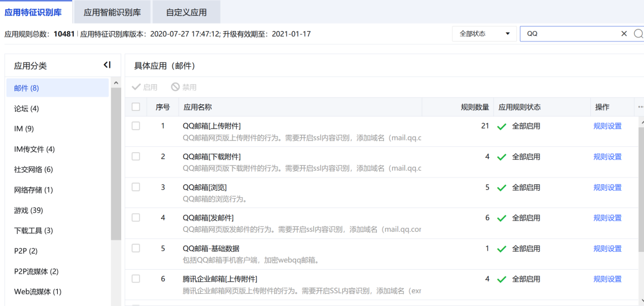The width and height of the screenshot is (644, 306).
Task: Open 规则设置 for QQ邮箱[发邮件]
Action: click(607, 218)
